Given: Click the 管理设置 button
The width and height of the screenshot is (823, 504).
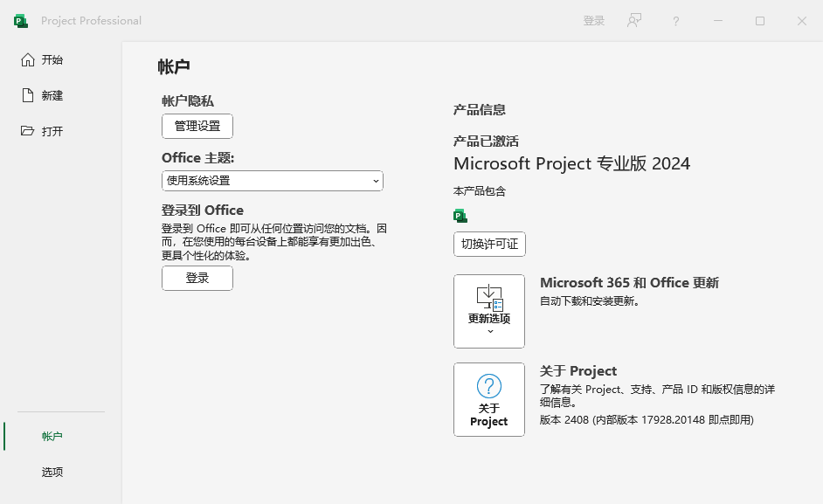Looking at the screenshot, I should 197,126.
